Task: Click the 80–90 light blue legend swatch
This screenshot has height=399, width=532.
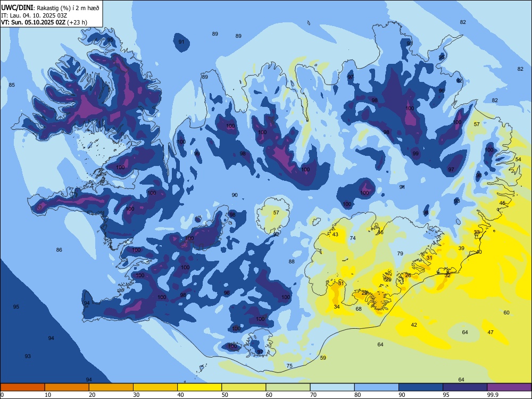Action: 376,387
